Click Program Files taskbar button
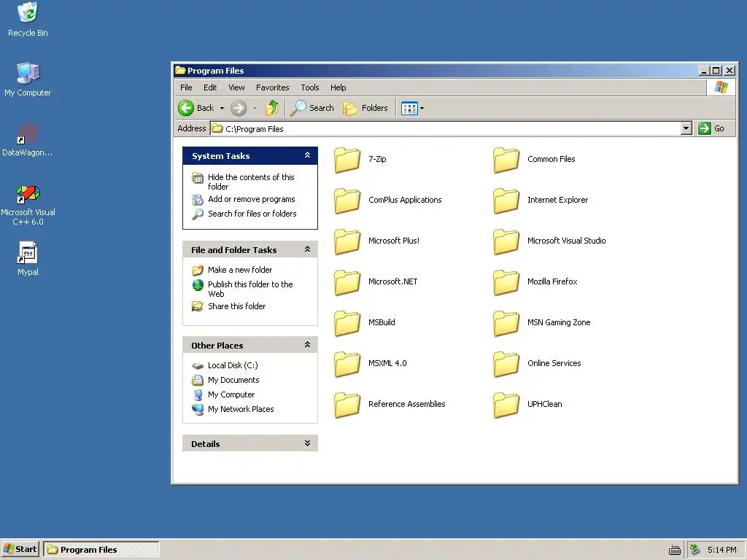This screenshot has height=560, width=747. (x=101, y=550)
